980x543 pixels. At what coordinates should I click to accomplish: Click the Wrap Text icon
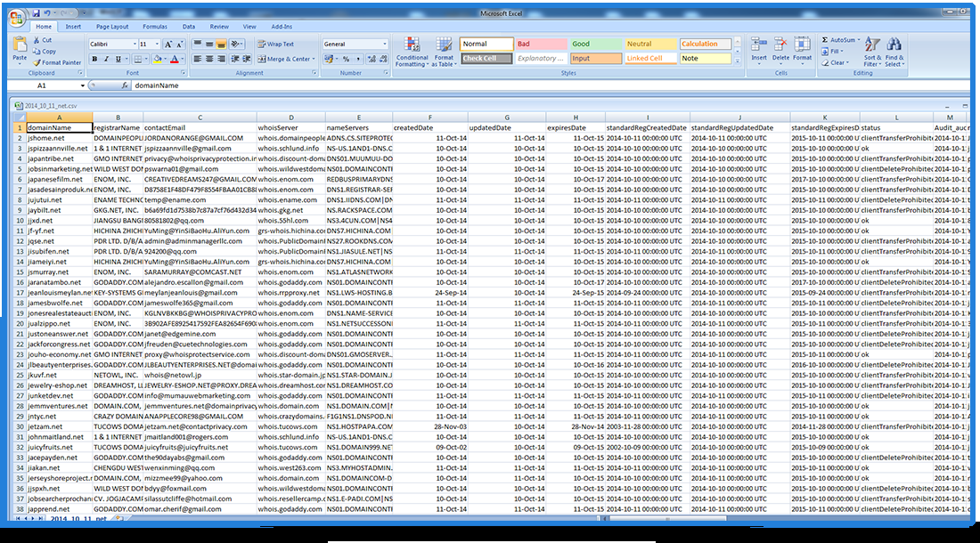276,43
